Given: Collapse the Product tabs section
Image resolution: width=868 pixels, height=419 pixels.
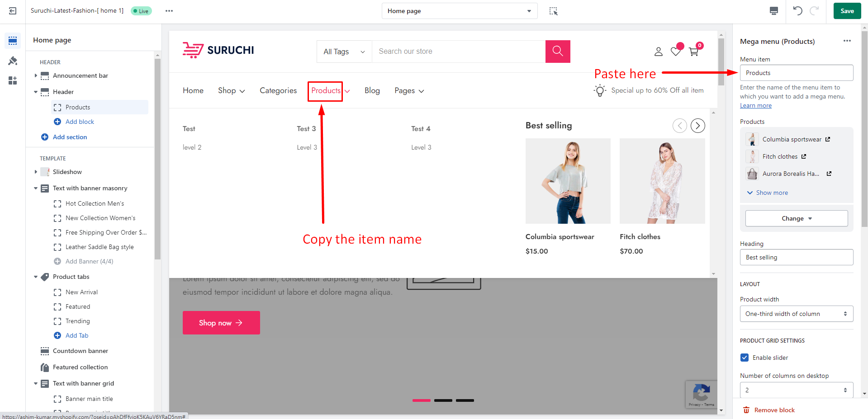Looking at the screenshot, I should point(36,277).
